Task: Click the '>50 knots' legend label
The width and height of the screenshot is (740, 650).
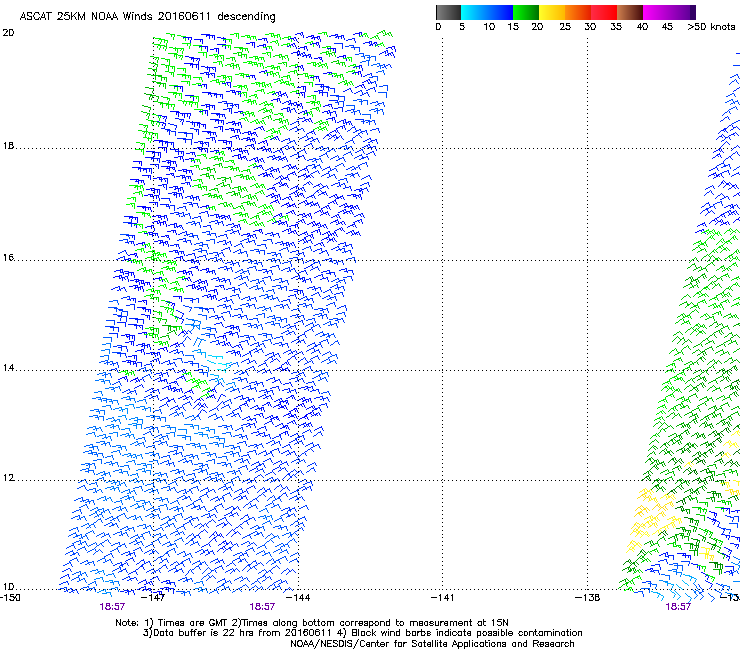Action: (x=711, y=27)
